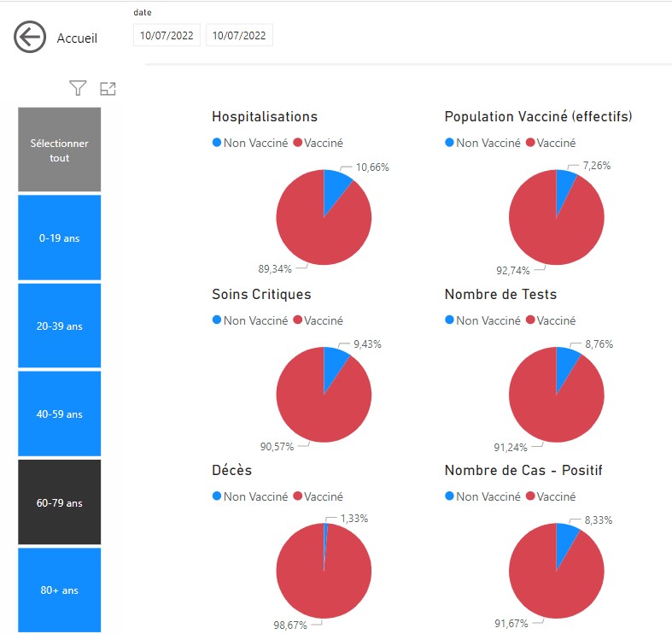Image resolution: width=672 pixels, height=634 pixels.
Task: Select the red Vacciné slice in Hospitalisations pie
Action: click(x=316, y=226)
